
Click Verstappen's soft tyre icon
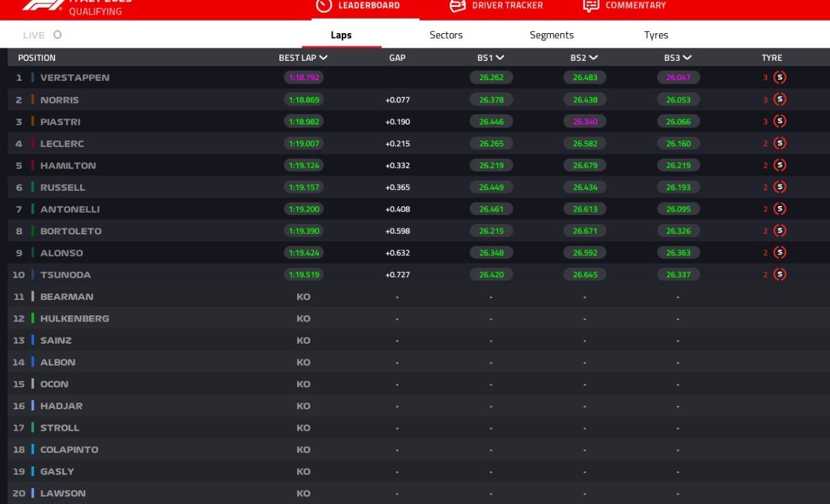point(780,77)
